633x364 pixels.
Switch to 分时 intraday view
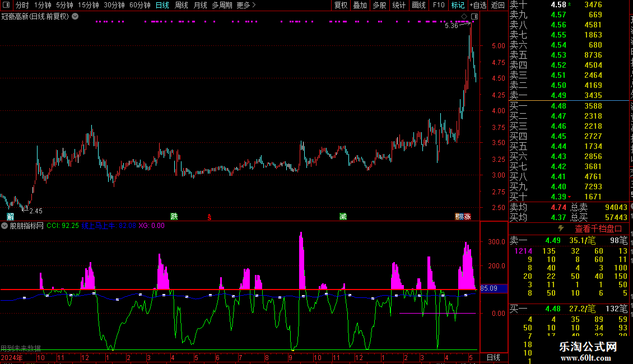click(x=22, y=5)
